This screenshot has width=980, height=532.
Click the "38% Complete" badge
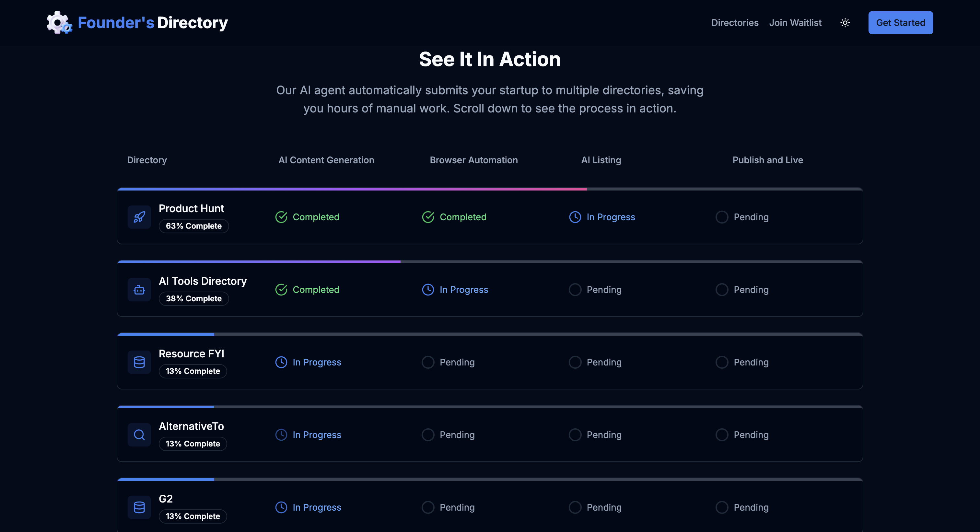point(194,298)
